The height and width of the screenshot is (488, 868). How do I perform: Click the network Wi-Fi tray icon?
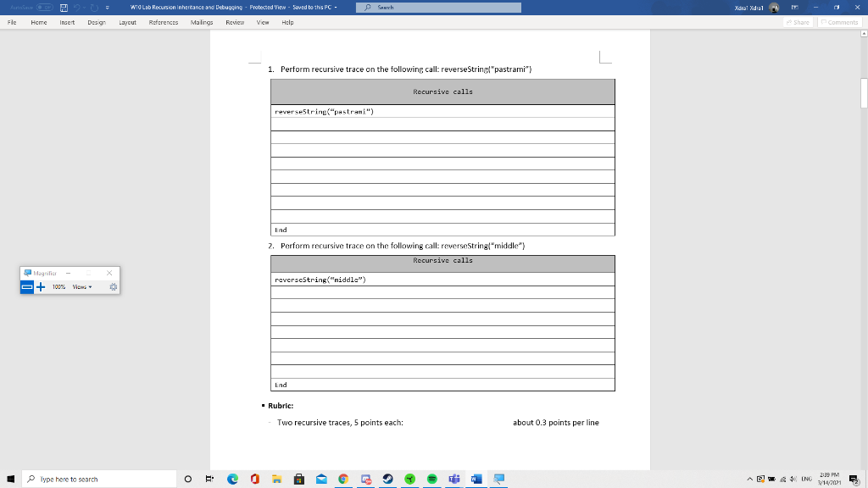pyautogui.click(x=782, y=480)
